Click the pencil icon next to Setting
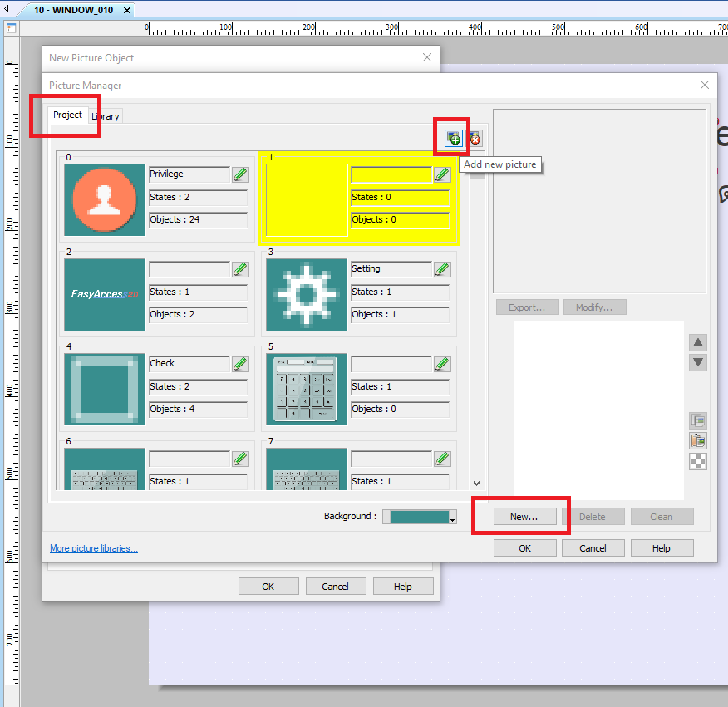This screenshot has height=707, width=728. pos(442,268)
